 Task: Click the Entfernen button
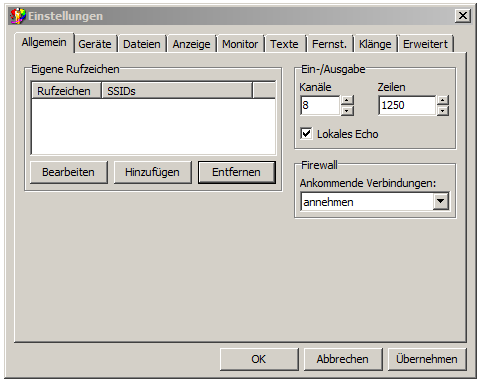coord(237,172)
